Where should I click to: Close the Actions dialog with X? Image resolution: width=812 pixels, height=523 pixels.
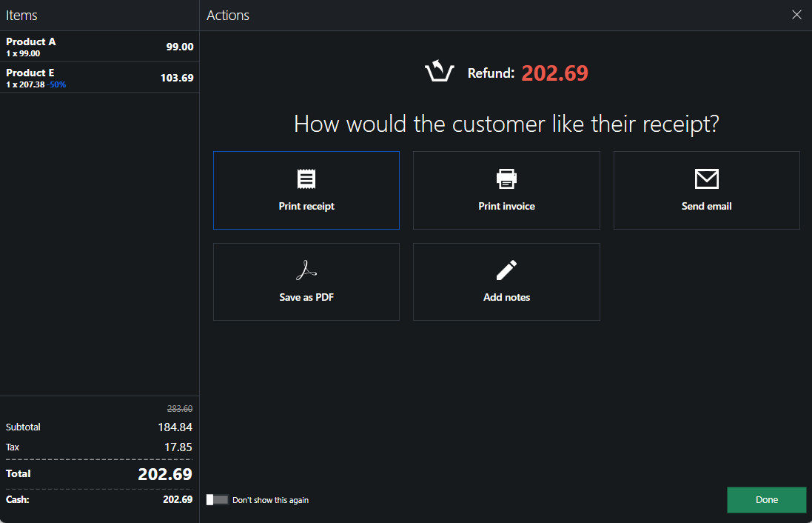[x=796, y=15]
